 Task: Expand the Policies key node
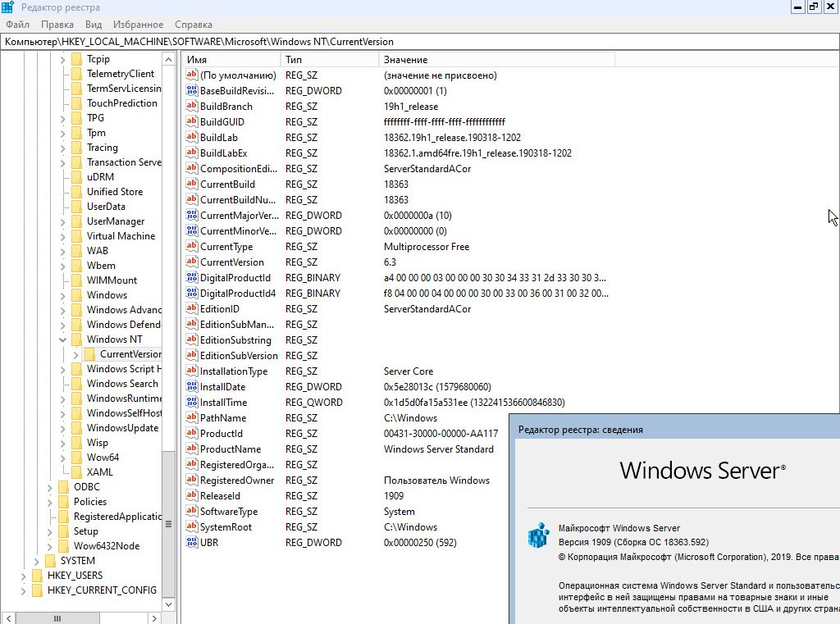click(50, 502)
